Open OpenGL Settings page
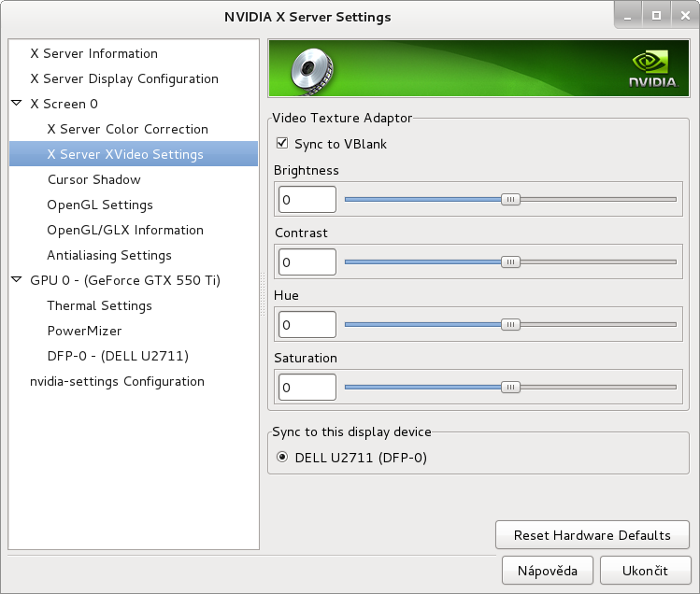This screenshot has width=700, height=594. click(100, 205)
